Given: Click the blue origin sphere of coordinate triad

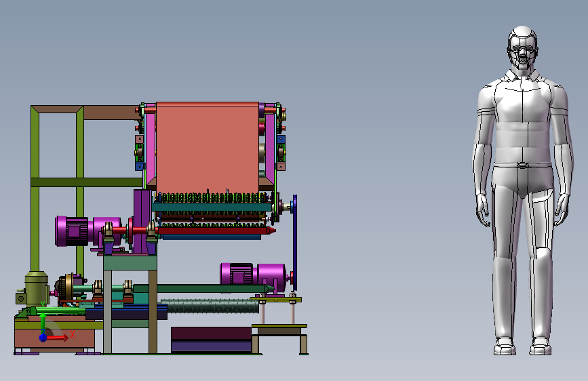Looking at the screenshot, I should (x=43, y=338).
